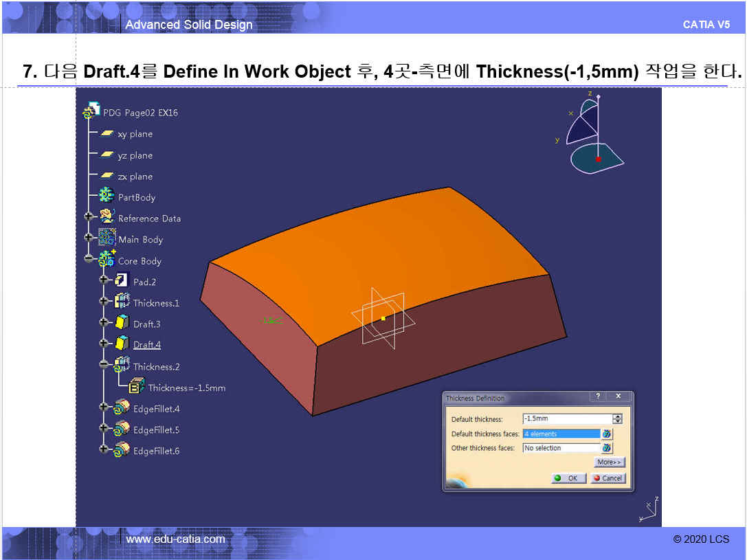Collapse the Thickness.2 tree node
The width and height of the screenshot is (747, 560).
104,365
